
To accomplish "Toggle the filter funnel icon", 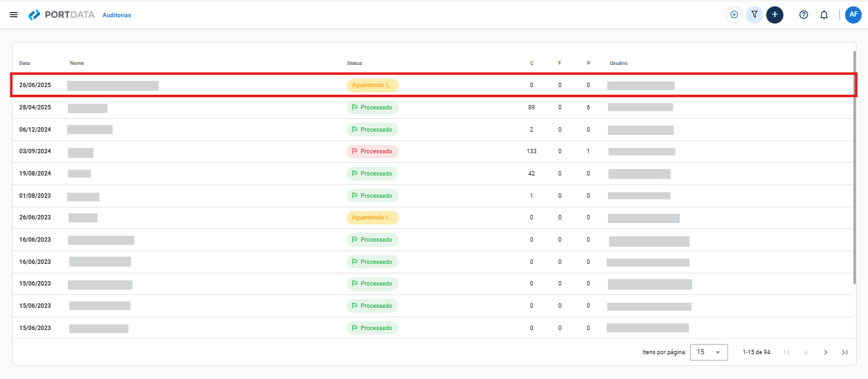I will pos(754,15).
